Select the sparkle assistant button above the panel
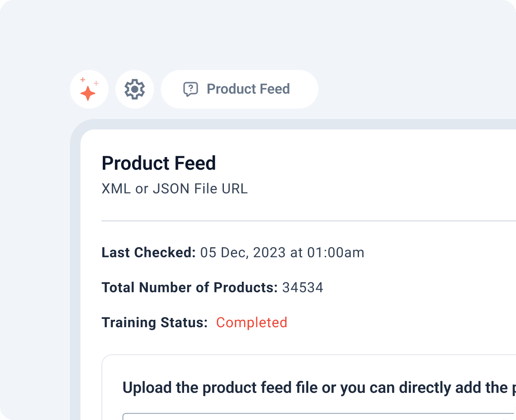This screenshot has height=420, width=516. 89,89
